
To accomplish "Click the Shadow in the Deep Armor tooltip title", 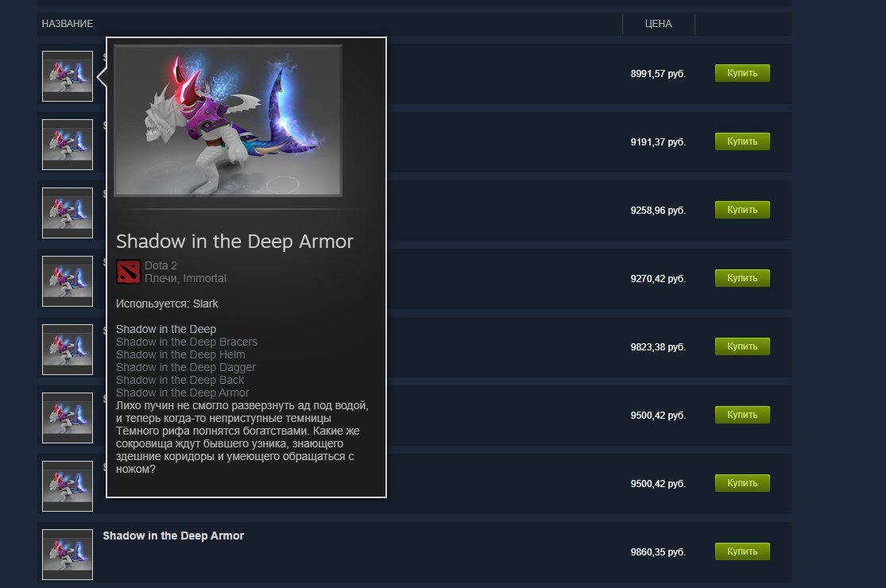I will (234, 242).
